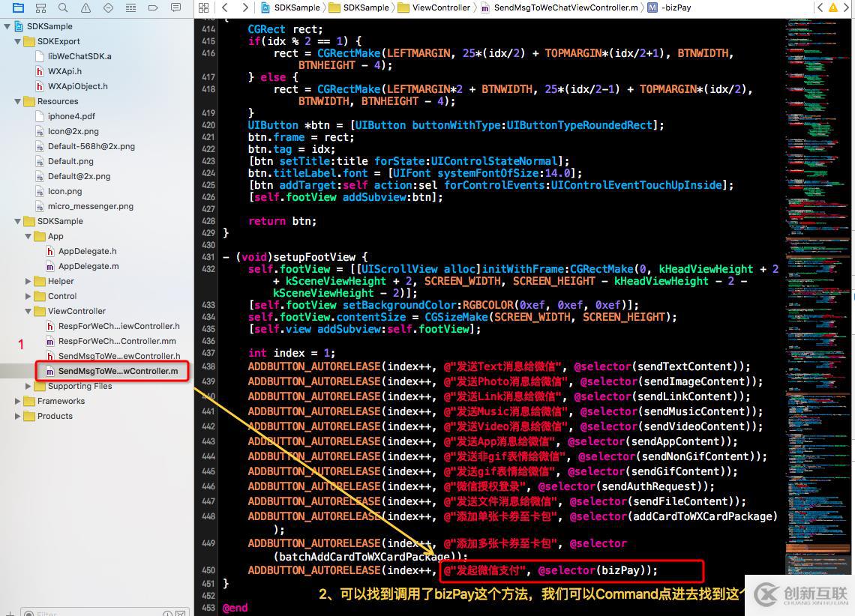Open the Issue navigator warning icon

[x=85, y=7]
